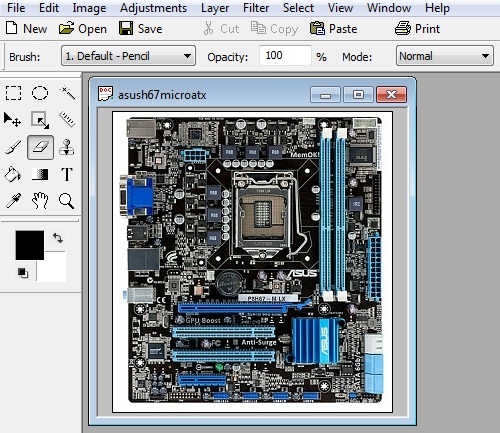Click the Save button in toolbar
The height and width of the screenshot is (433, 500).
(x=140, y=29)
